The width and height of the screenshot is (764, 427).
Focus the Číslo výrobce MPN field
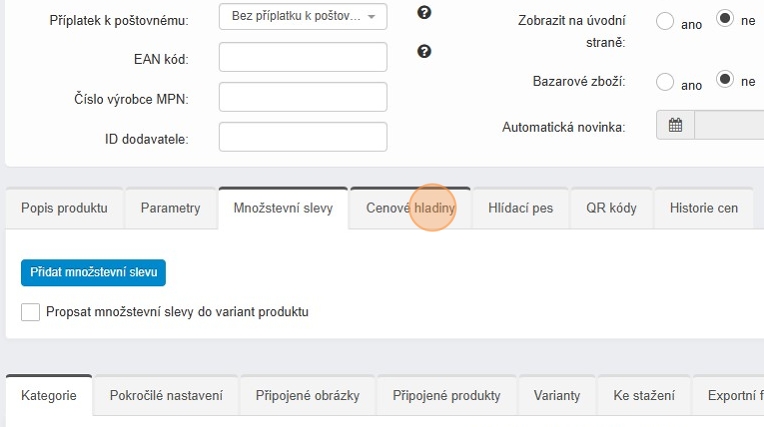pyautogui.click(x=302, y=98)
